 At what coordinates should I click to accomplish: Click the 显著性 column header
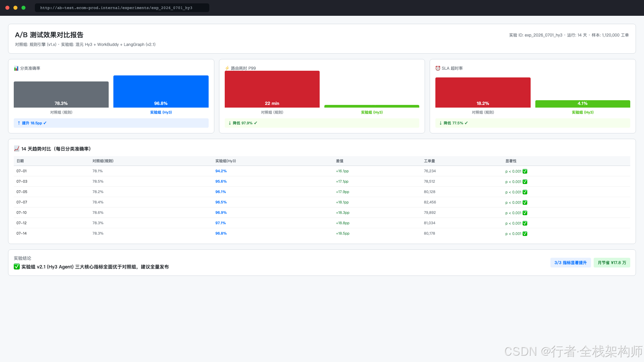[511, 161]
